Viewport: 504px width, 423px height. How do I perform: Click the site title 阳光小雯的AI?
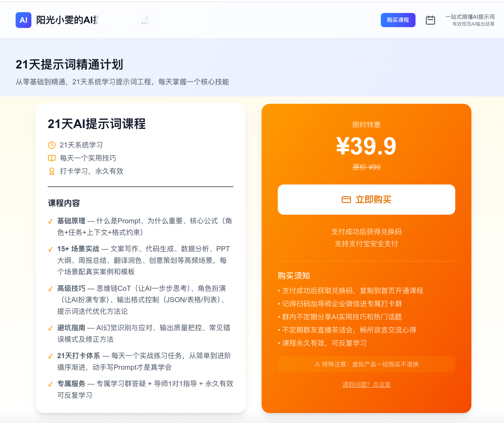click(67, 20)
